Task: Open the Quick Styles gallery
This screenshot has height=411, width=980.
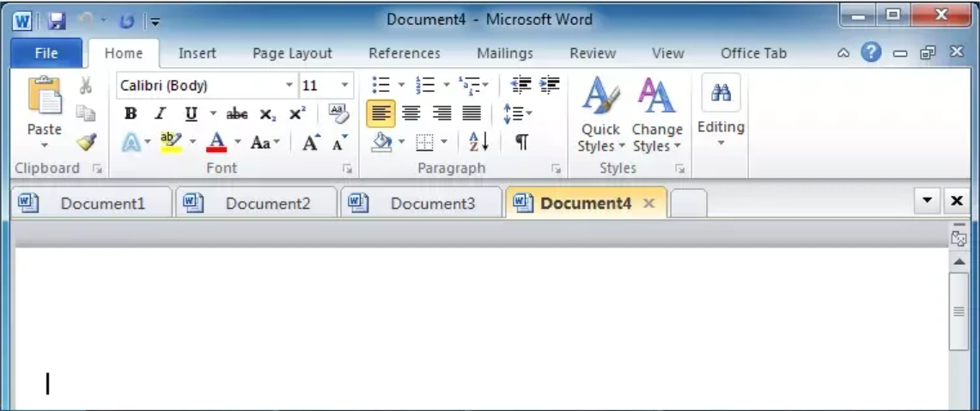Action: click(x=600, y=115)
